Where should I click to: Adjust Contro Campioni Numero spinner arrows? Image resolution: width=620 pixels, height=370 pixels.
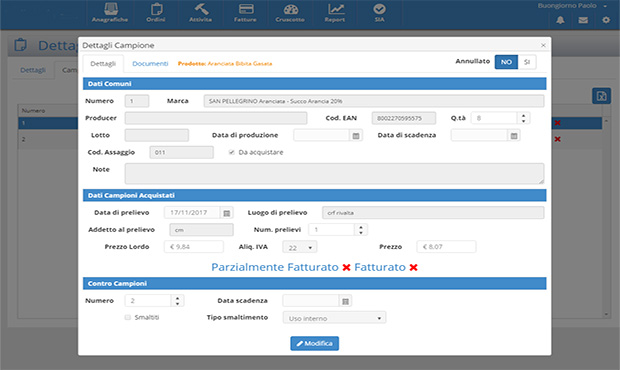(177, 301)
